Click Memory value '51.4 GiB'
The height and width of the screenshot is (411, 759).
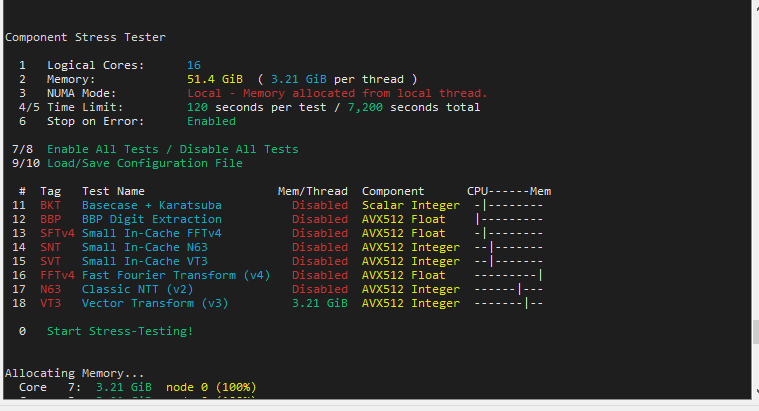click(x=215, y=79)
